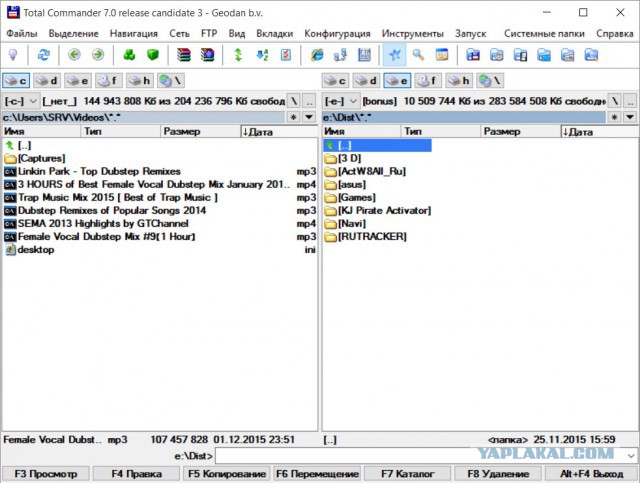Open the Выделение menu

pyautogui.click(x=73, y=33)
